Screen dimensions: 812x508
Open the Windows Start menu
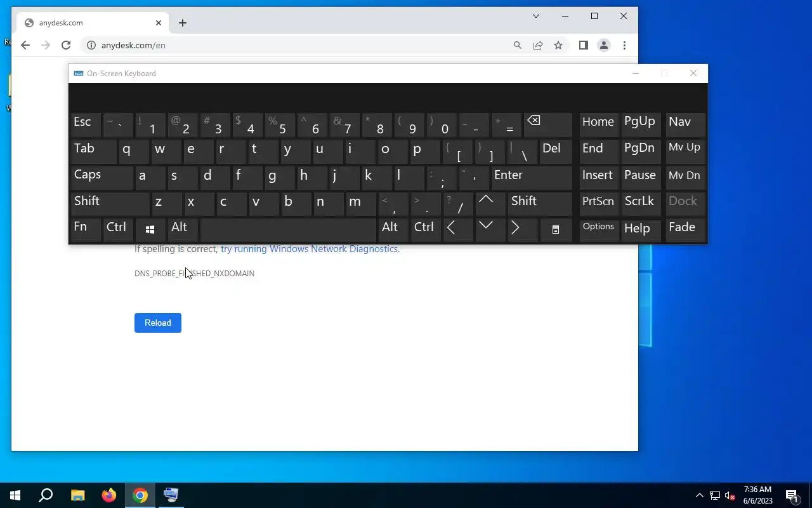click(x=15, y=495)
